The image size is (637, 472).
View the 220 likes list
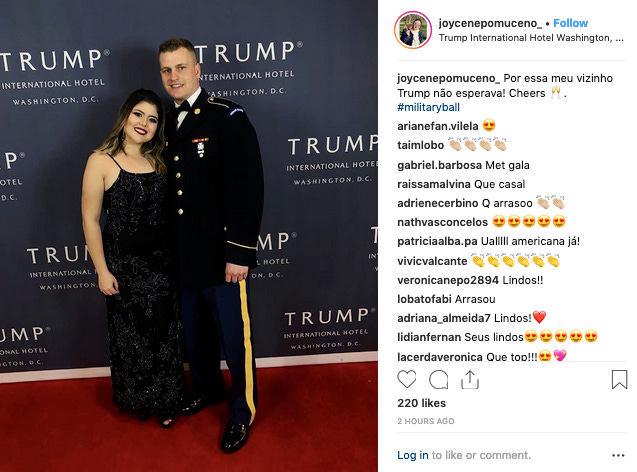click(422, 403)
